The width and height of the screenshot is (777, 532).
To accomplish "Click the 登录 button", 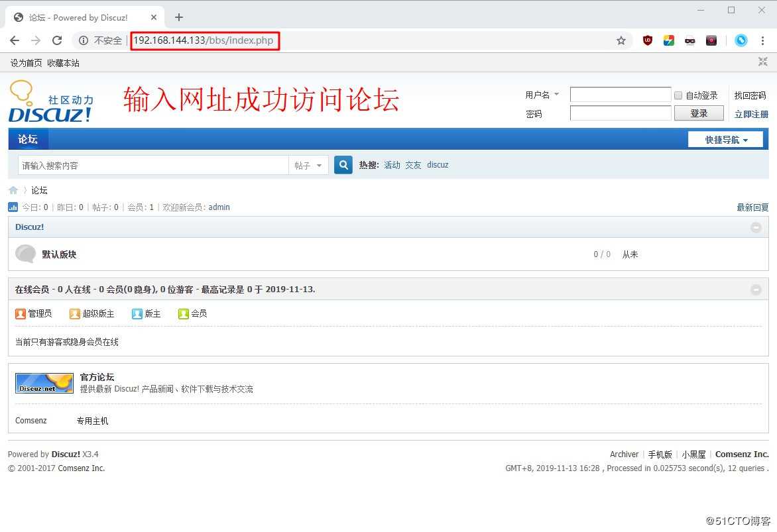I will tap(699, 113).
